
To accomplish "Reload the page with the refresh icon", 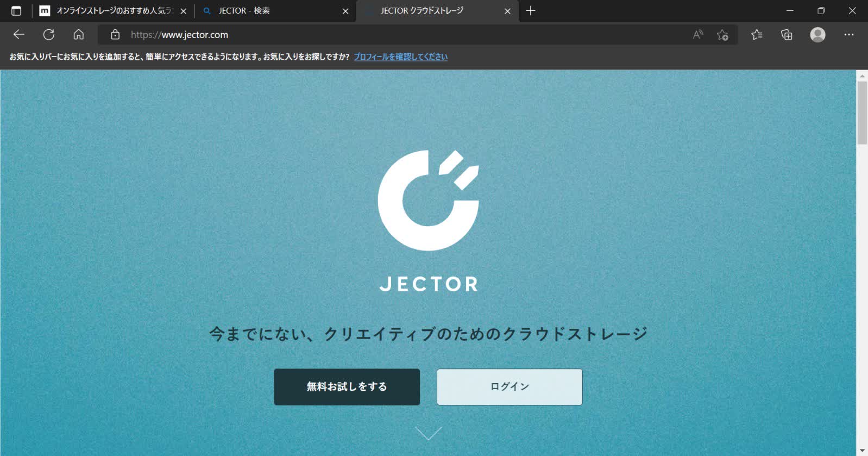I will [49, 35].
